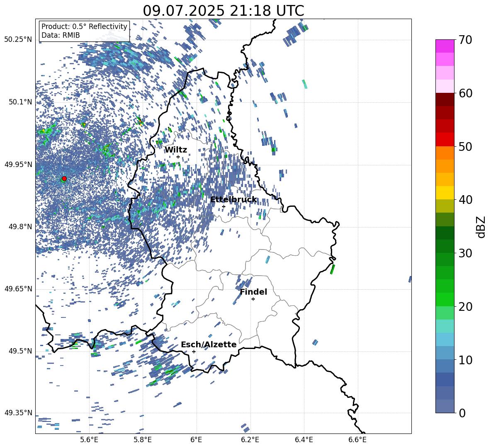
Task: Click the Data: RMIB text
Action: 61,35
